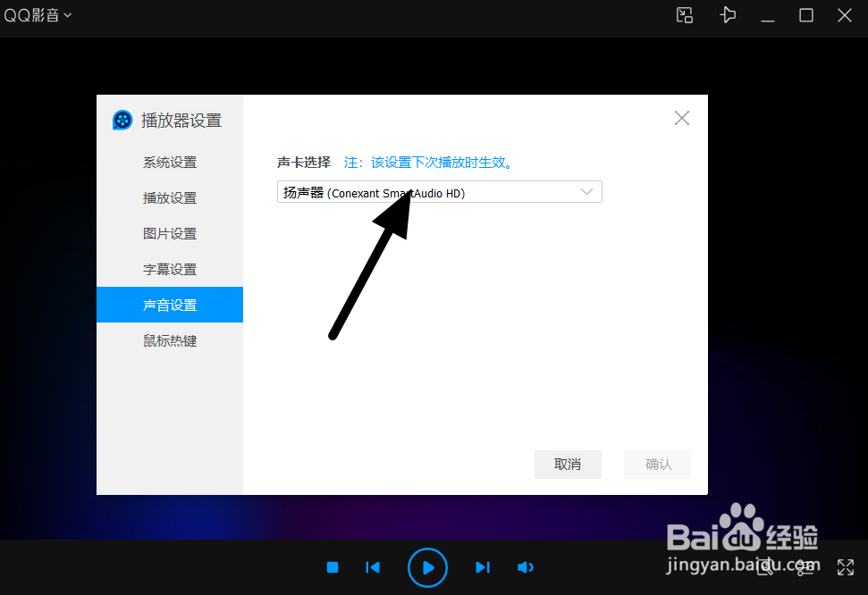868x595 pixels.
Task: Start playback with the round play button
Action: [427, 567]
